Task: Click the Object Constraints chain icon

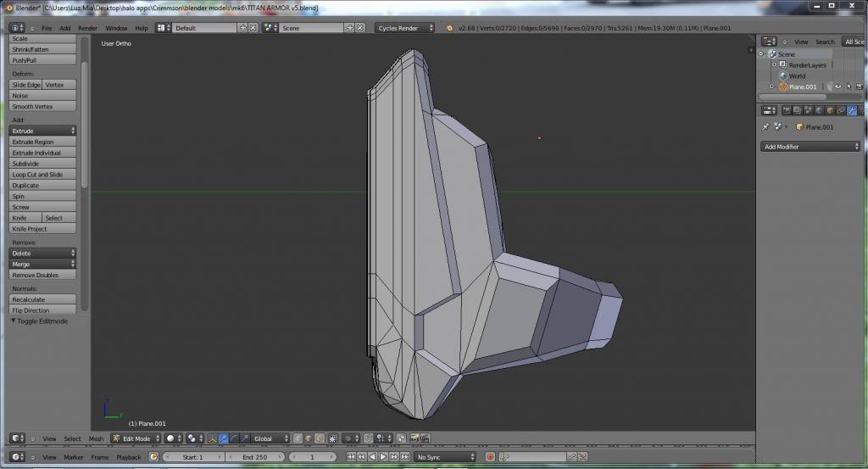Action: pyautogui.click(x=841, y=110)
